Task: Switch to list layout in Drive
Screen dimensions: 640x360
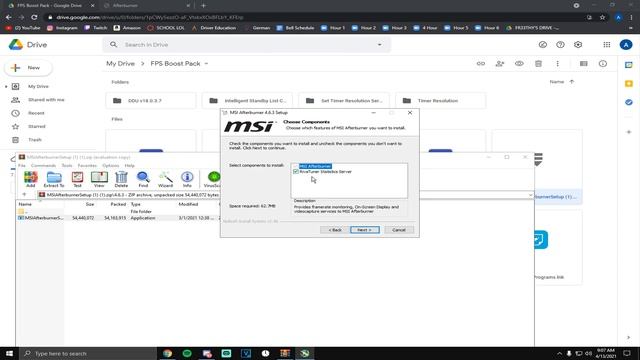Action: click(584, 64)
